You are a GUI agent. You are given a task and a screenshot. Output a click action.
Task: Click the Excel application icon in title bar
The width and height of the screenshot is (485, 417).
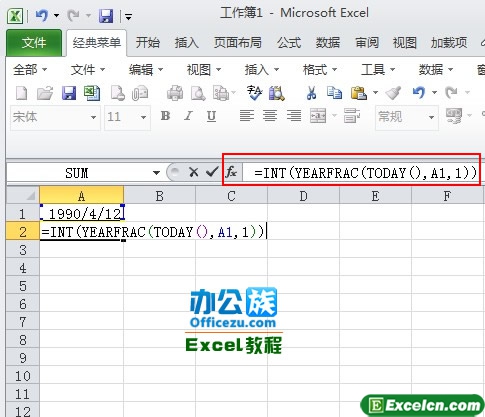[15, 16]
